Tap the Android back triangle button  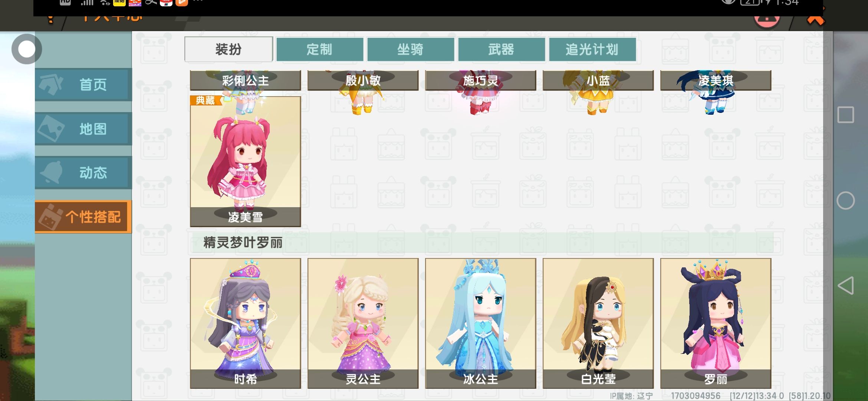tap(845, 286)
